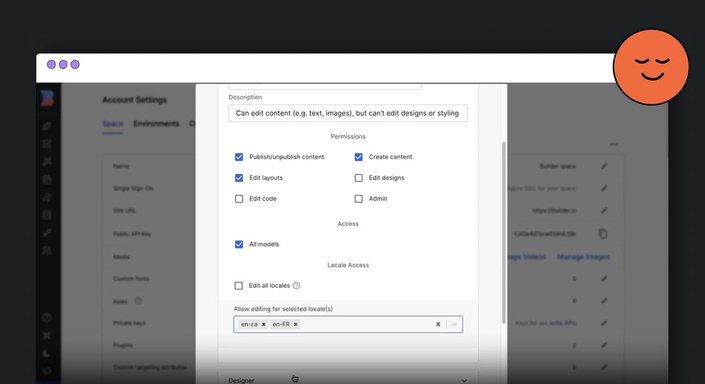Uncheck All models access
Screen dimensions: 705x384
pos(239,244)
